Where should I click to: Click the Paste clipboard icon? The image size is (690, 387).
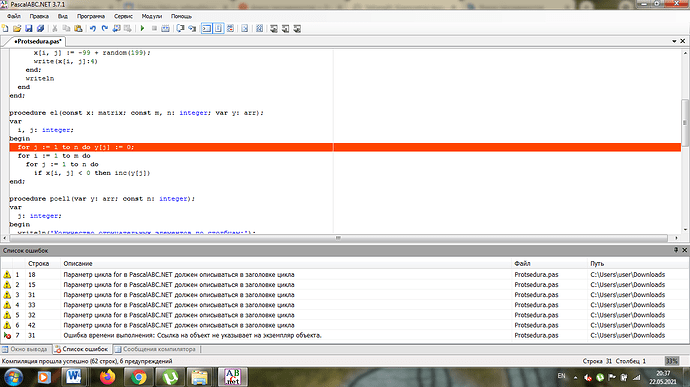78,29
